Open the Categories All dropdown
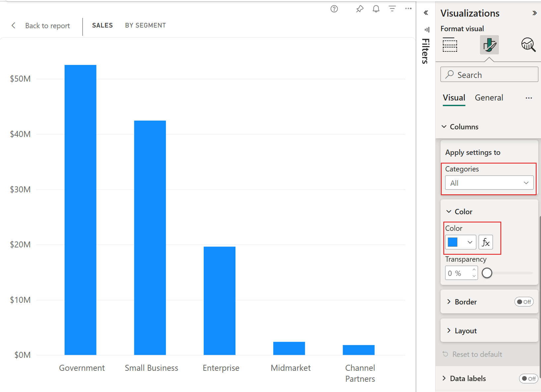This screenshot has height=392, width=541. [489, 183]
